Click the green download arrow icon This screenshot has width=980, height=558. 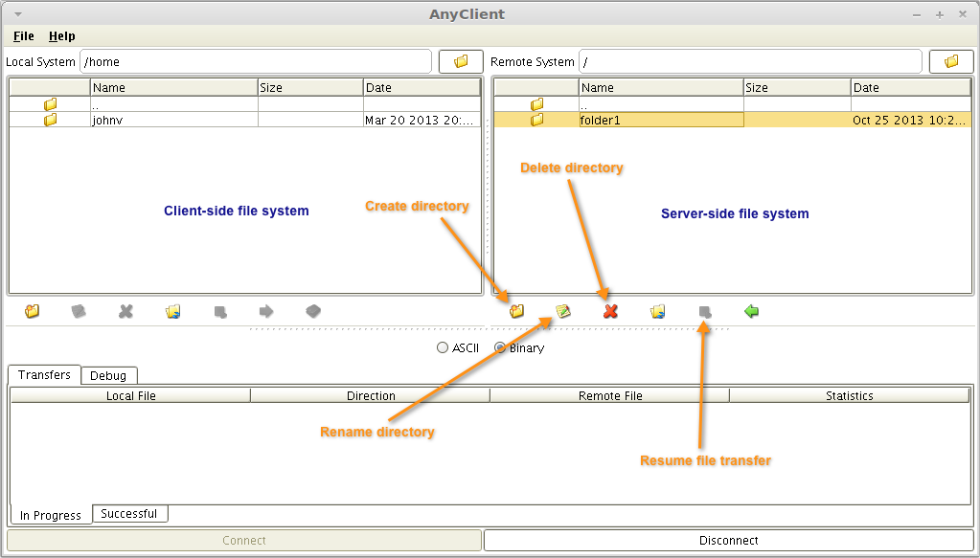tap(751, 311)
